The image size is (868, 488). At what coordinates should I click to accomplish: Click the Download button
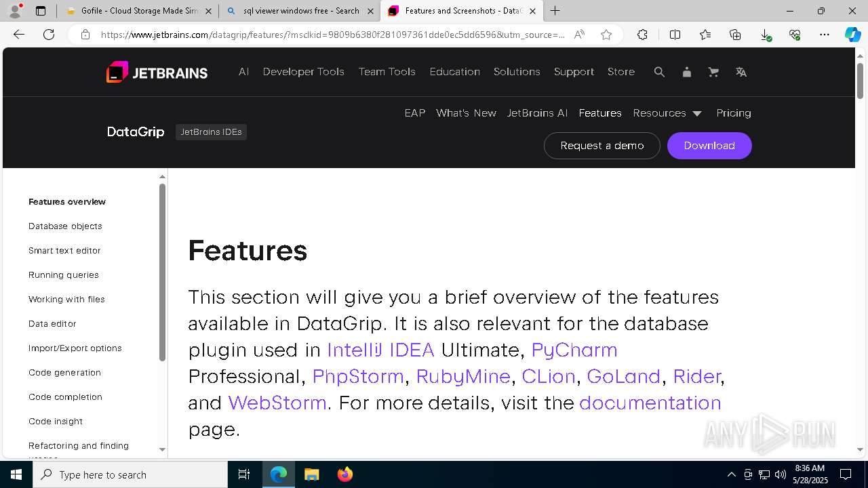tap(709, 146)
